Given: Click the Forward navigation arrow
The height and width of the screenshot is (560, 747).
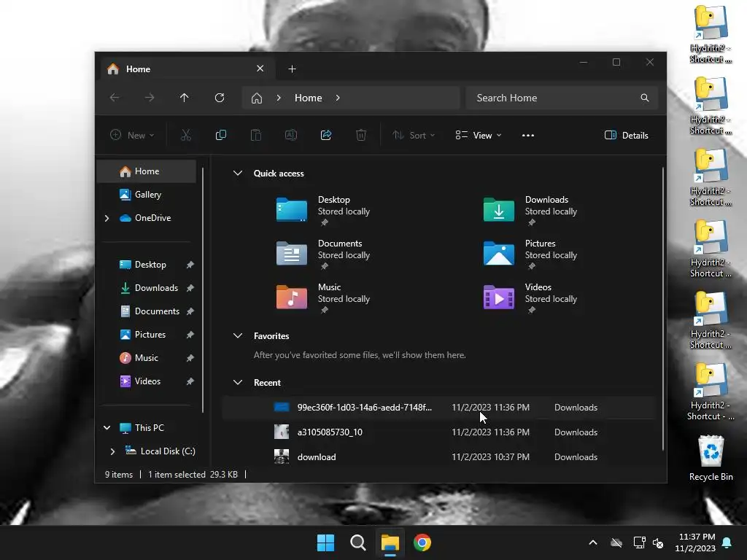Looking at the screenshot, I should click(150, 98).
